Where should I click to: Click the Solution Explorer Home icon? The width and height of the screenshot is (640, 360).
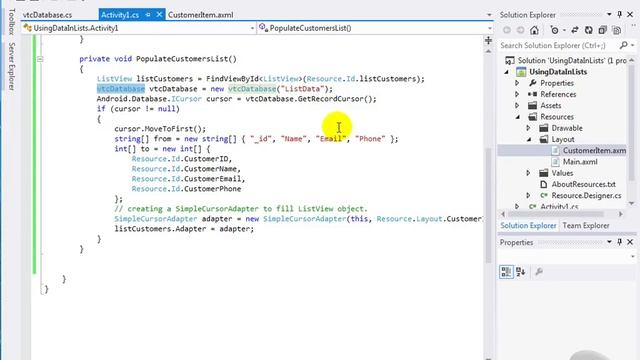534,30
